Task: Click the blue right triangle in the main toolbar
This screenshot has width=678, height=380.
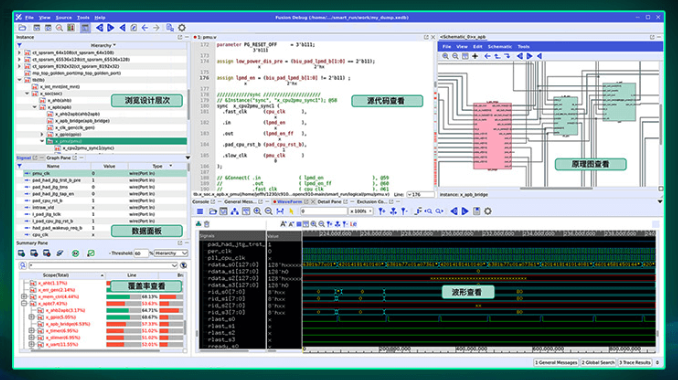Action: click(x=111, y=28)
